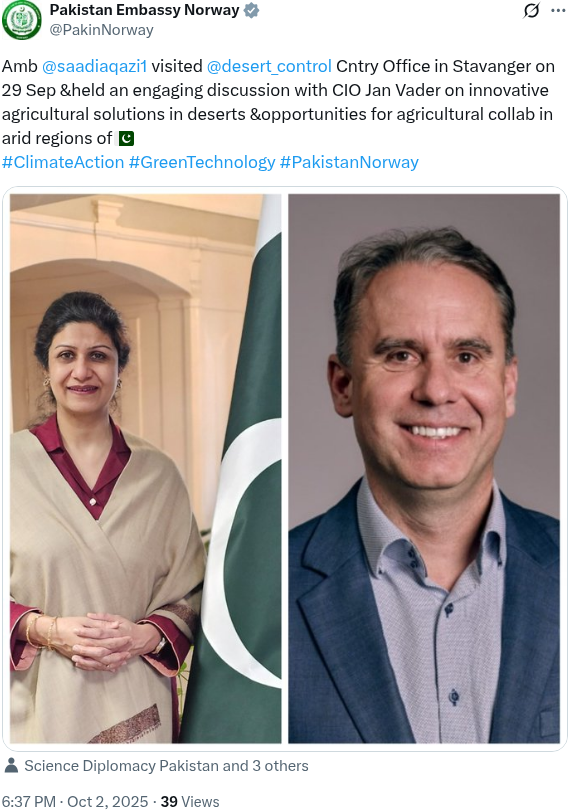Click the 39 Views count
The image size is (570, 810).
(x=190, y=801)
